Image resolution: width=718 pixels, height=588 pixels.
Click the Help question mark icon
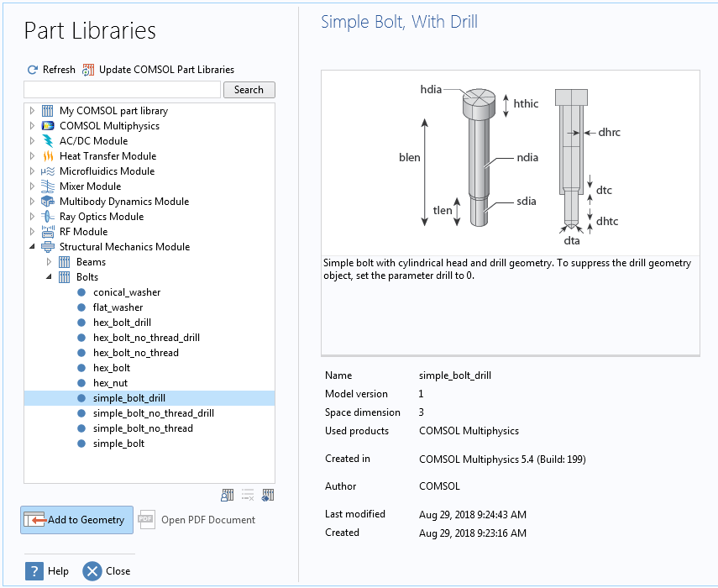[x=34, y=571]
